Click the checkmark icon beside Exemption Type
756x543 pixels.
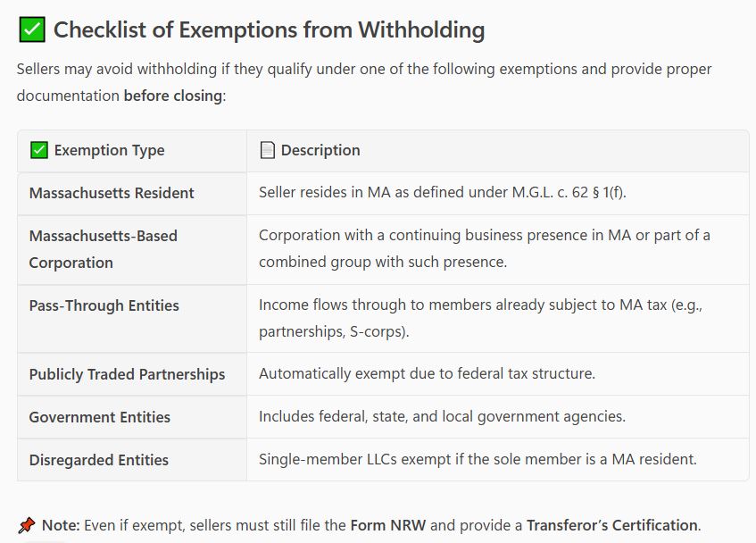[x=38, y=151]
